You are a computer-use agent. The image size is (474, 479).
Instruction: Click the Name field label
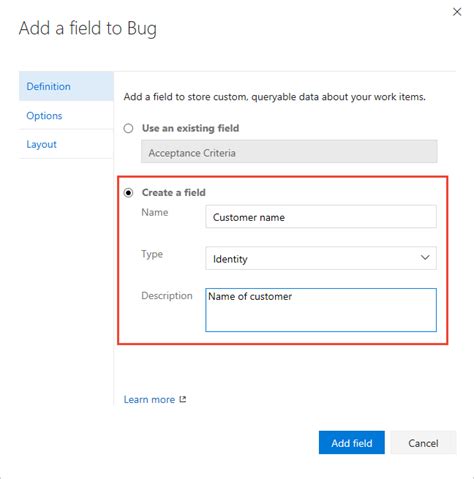pyautogui.click(x=155, y=212)
